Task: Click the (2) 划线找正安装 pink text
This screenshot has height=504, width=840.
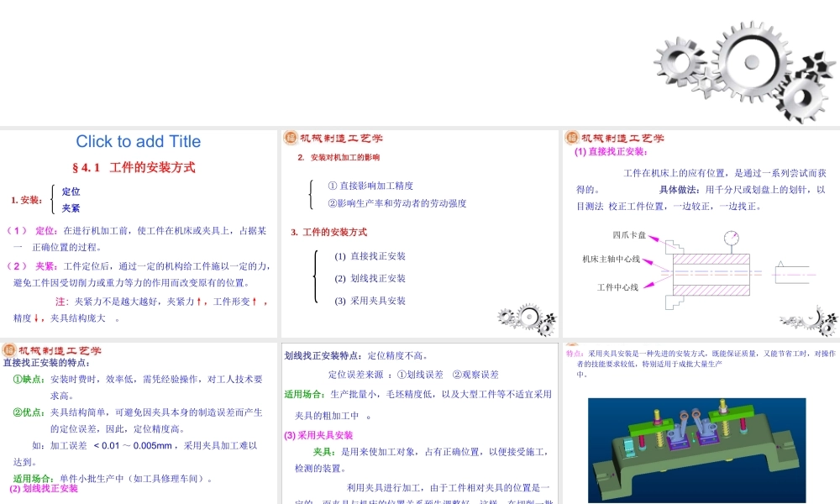Action: (x=44, y=487)
